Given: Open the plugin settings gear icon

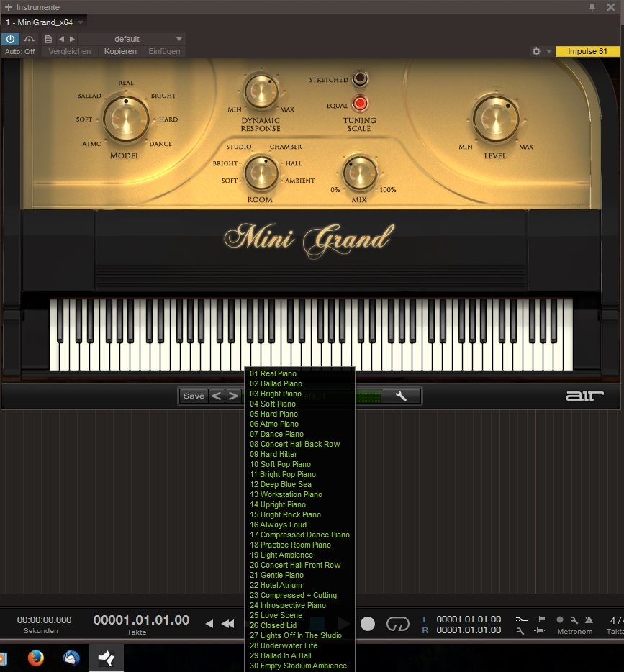Looking at the screenshot, I should pyautogui.click(x=536, y=51).
